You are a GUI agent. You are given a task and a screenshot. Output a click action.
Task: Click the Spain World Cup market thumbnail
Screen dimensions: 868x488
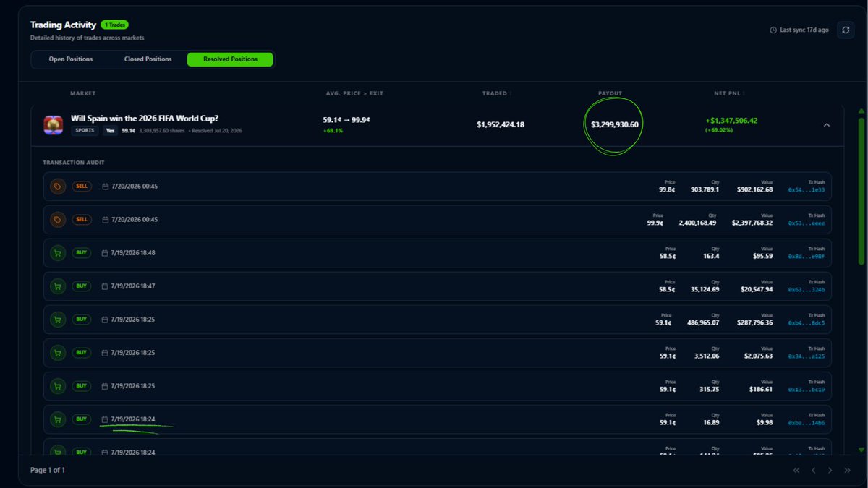coord(54,124)
